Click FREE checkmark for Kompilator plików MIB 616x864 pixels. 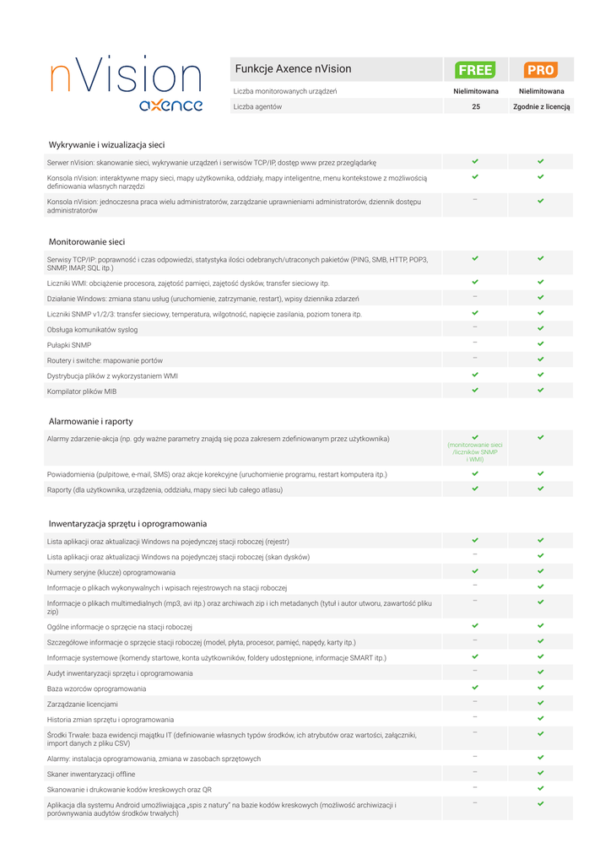475,390
